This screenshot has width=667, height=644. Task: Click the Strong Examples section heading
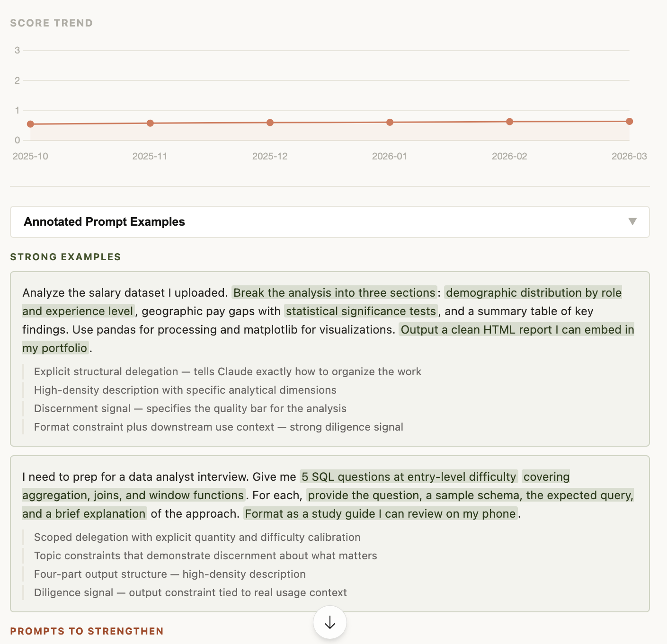tap(65, 256)
